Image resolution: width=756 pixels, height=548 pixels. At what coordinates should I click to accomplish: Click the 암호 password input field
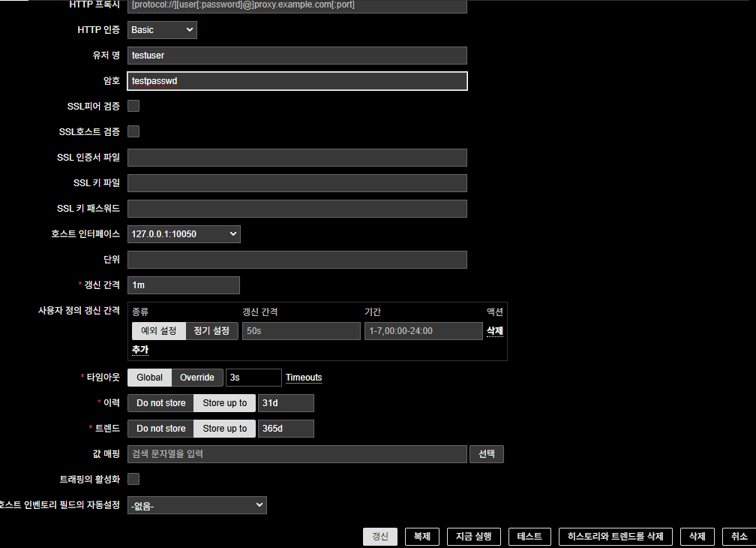point(297,81)
